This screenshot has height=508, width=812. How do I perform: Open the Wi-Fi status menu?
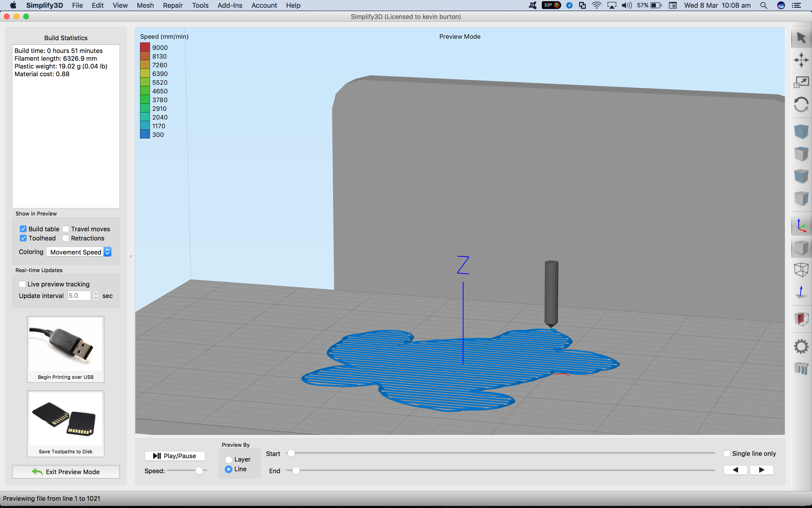[597, 5]
